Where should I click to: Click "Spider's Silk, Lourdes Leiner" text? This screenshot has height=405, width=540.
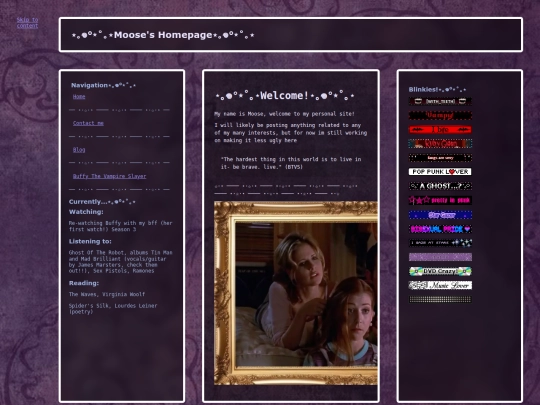113,309
